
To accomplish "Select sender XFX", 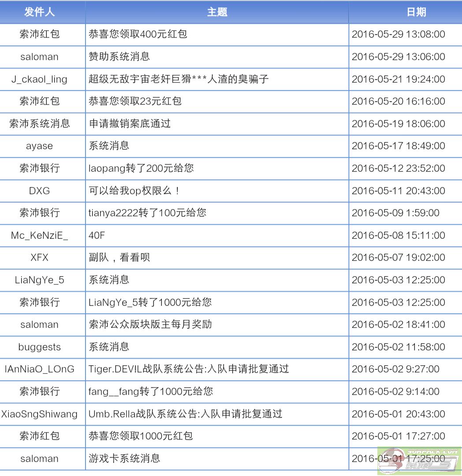I will (39, 258).
